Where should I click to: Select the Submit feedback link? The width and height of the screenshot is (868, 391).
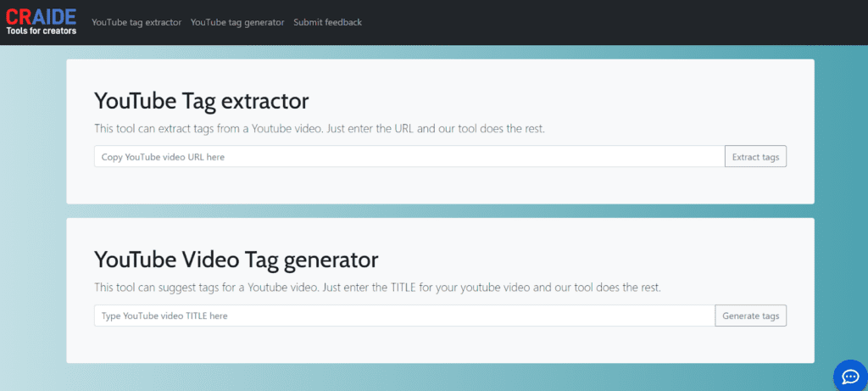[x=327, y=22]
